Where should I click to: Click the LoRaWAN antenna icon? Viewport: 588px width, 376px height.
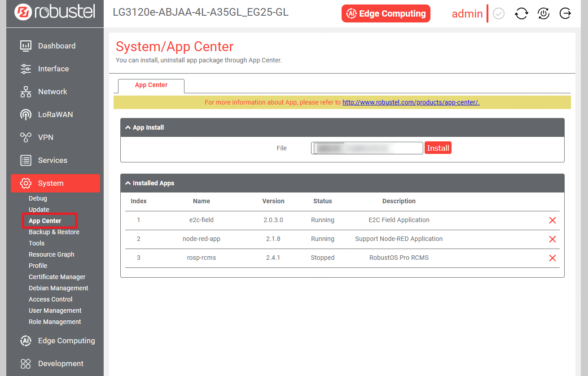point(26,114)
